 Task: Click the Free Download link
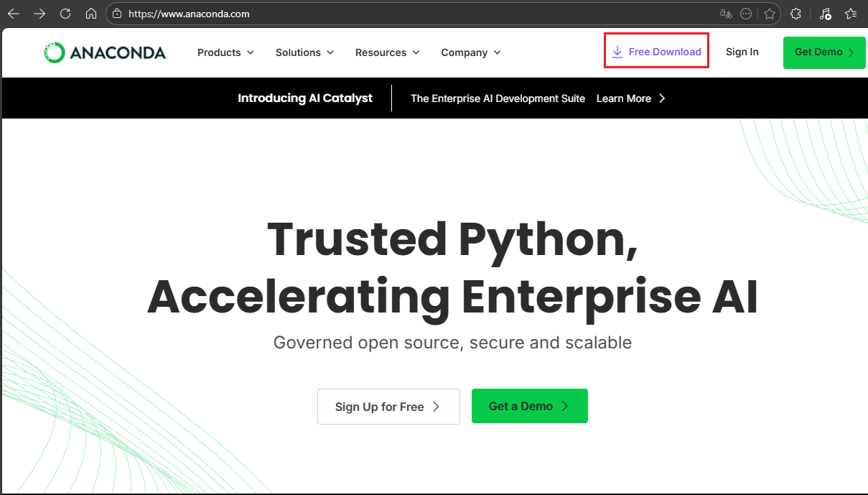pyautogui.click(x=657, y=52)
